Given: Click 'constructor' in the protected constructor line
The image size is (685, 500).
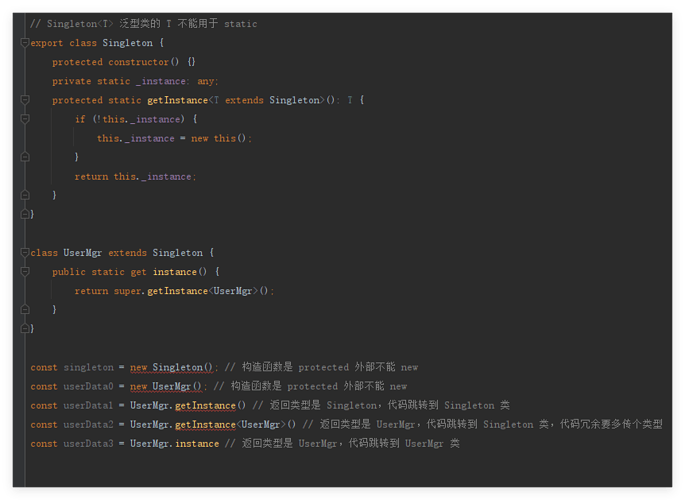Looking at the screenshot, I should pyautogui.click(x=138, y=62).
